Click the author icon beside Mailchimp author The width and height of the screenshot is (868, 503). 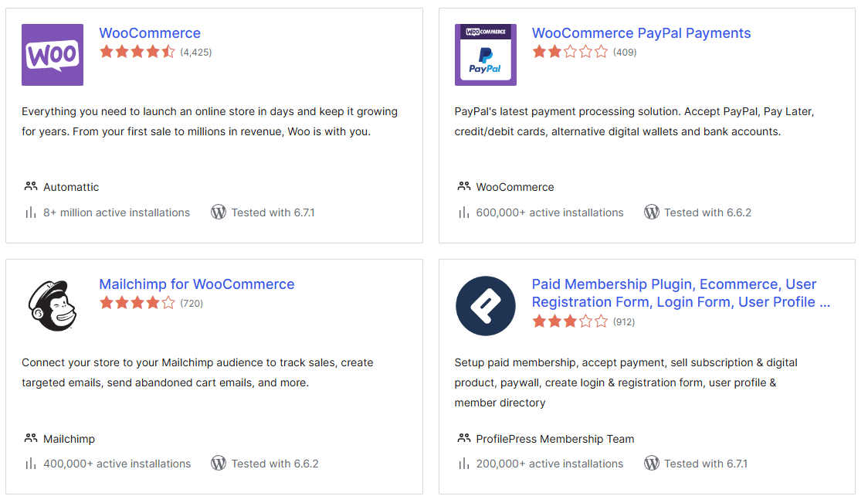[x=30, y=438]
